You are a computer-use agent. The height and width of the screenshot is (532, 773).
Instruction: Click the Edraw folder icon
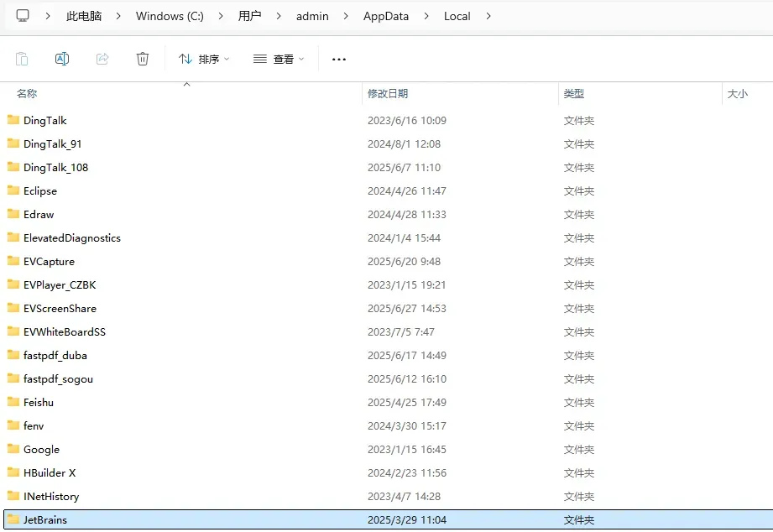[13, 214]
